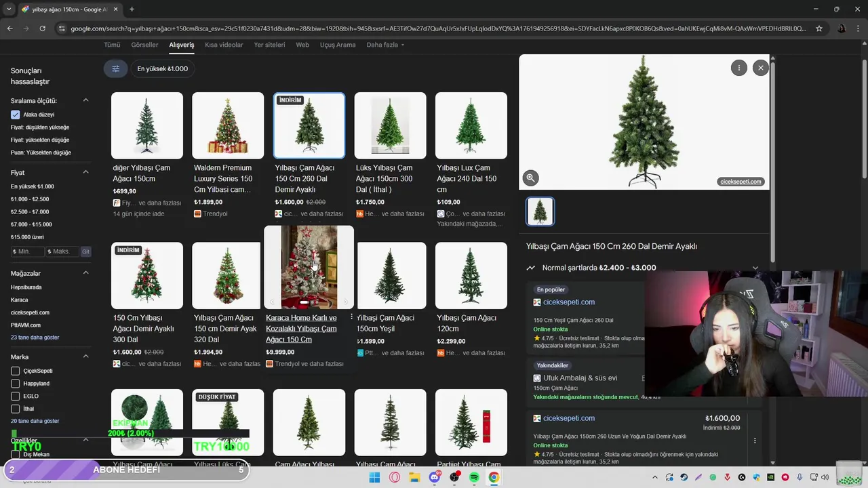Show 20 tane daha göster brands
The height and width of the screenshot is (488, 868).
(35, 421)
